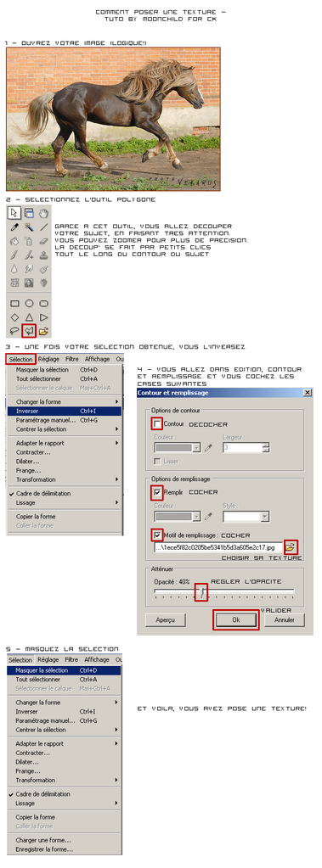
Task: Close the Contour et remplissage dialog
Action: point(308,393)
